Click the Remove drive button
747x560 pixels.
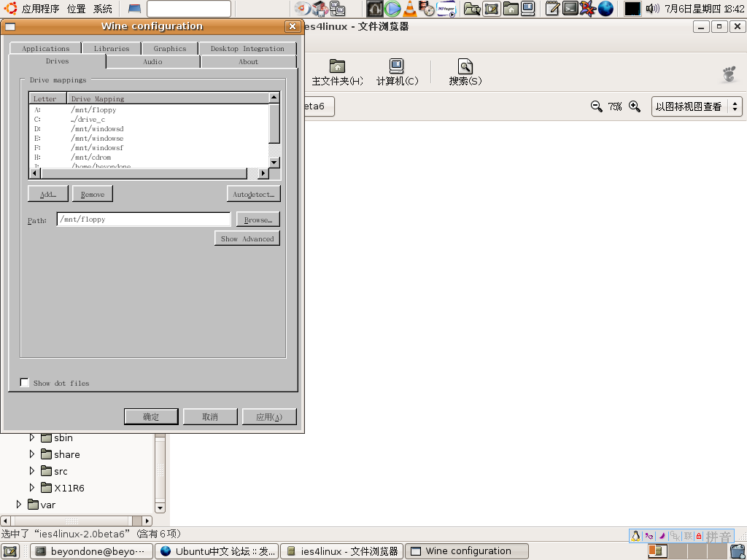click(x=93, y=194)
